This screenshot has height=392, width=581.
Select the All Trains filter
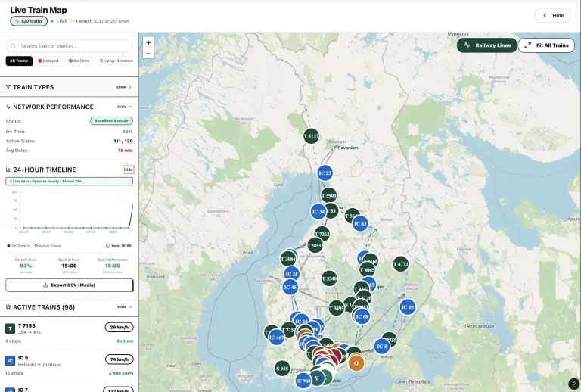coord(19,61)
